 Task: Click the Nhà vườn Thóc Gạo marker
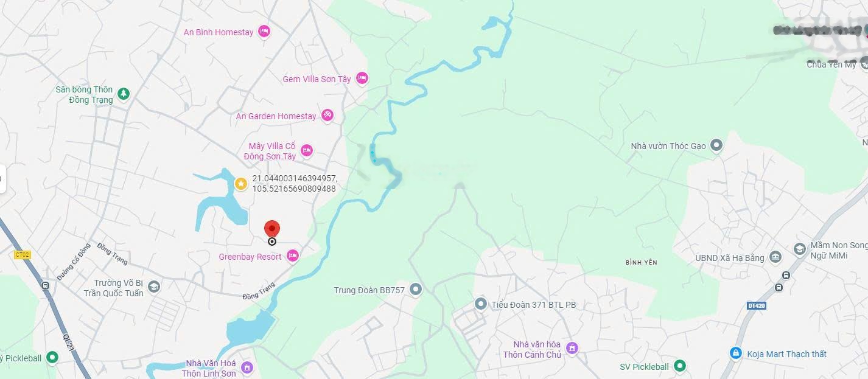click(x=716, y=145)
